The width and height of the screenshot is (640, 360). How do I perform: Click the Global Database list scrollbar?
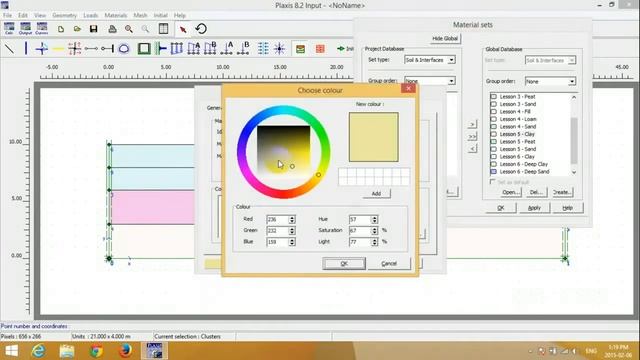pyautogui.click(x=574, y=134)
